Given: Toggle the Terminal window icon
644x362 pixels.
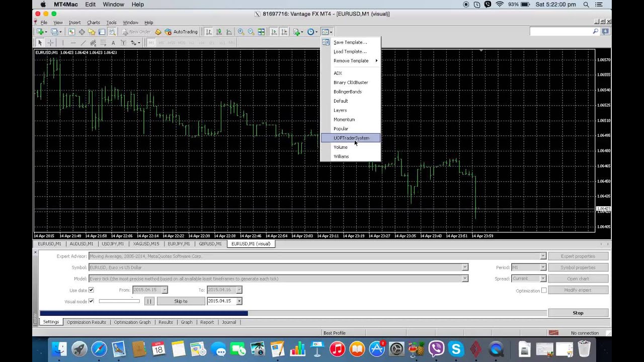Looking at the screenshot, I should click(x=102, y=32).
